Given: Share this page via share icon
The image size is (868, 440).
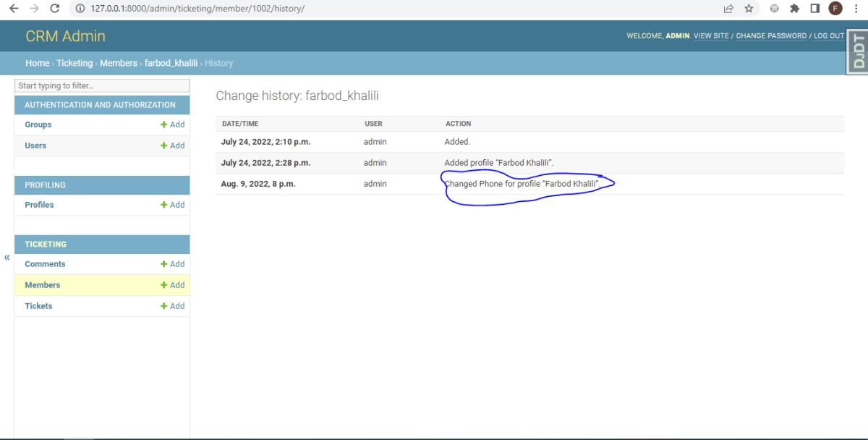Looking at the screenshot, I should [x=728, y=9].
